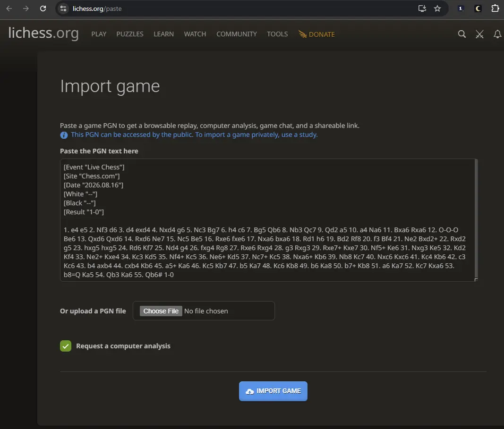Click the blue info icon
Screen dimensions: 504x429
point(64,135)
